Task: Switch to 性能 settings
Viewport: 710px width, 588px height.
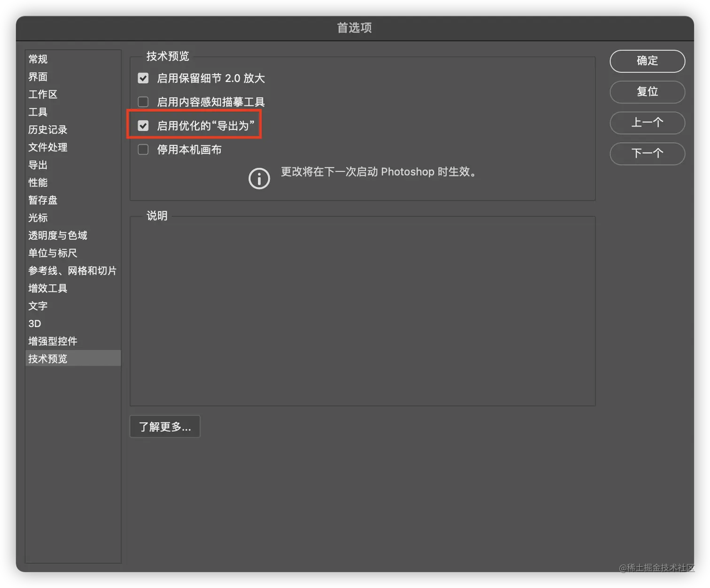Action: 73,183
